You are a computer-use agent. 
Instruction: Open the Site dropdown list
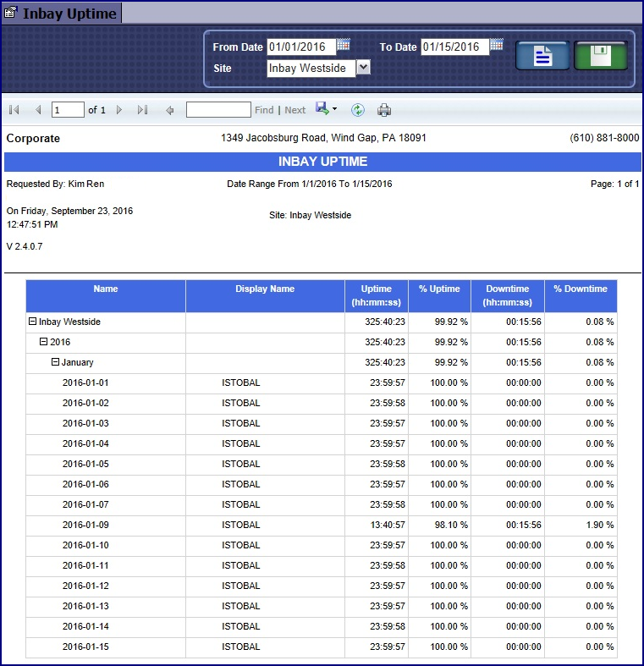363,68
